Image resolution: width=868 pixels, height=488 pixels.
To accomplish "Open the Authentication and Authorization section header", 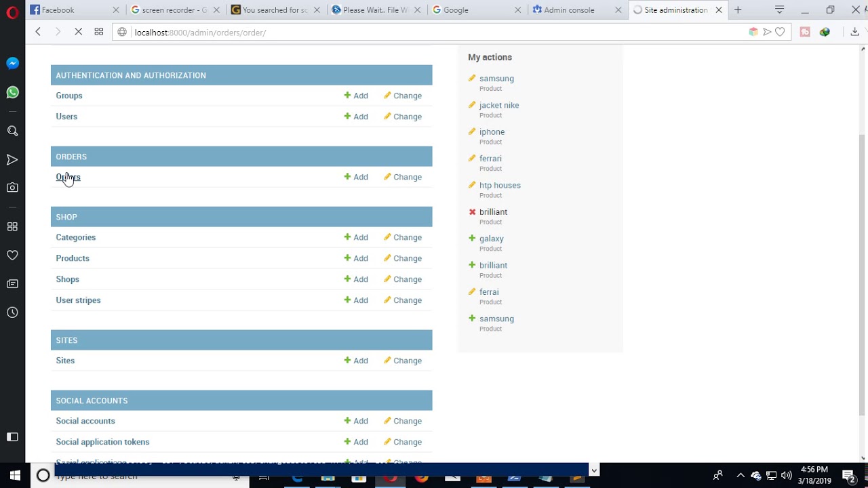I will coord(131,75).
